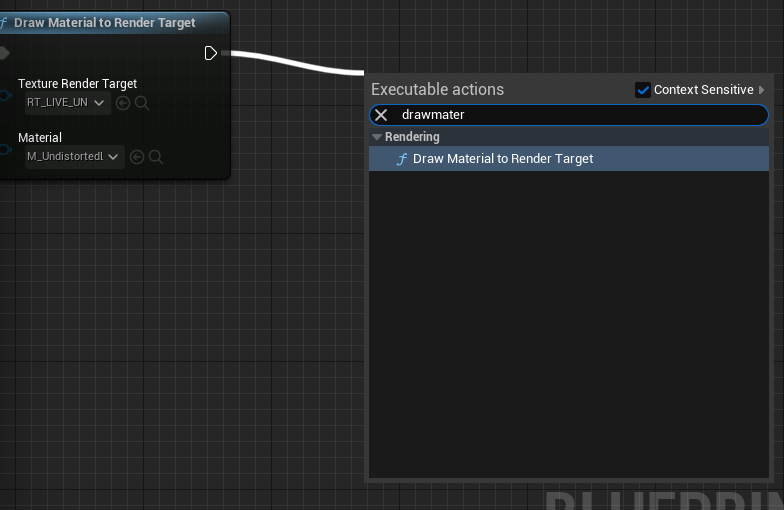Expand options arrow next to Context Sensitive
The image size is (784, 510).
tap(762, 90)
